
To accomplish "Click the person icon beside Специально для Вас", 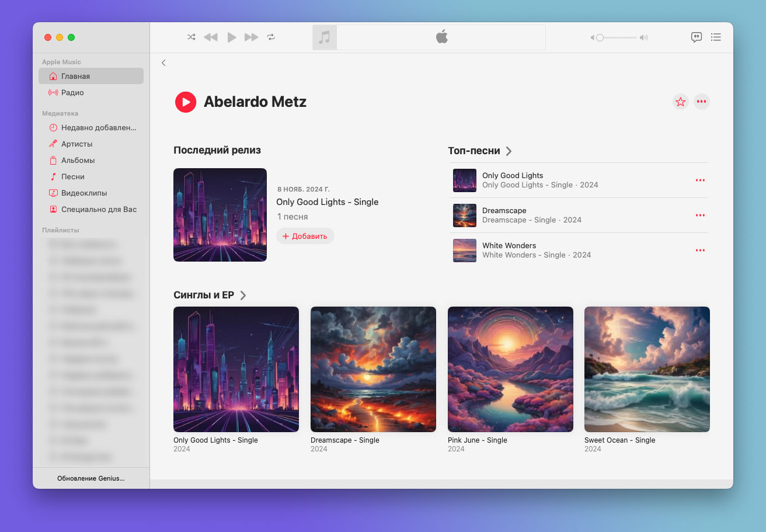I will coord(53,209).
